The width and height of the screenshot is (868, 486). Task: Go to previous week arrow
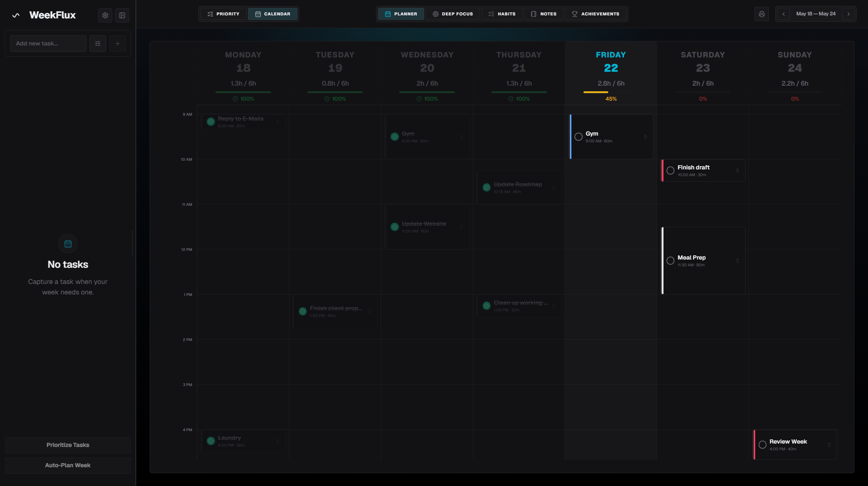pyautogui.click(x=783, y=14)
